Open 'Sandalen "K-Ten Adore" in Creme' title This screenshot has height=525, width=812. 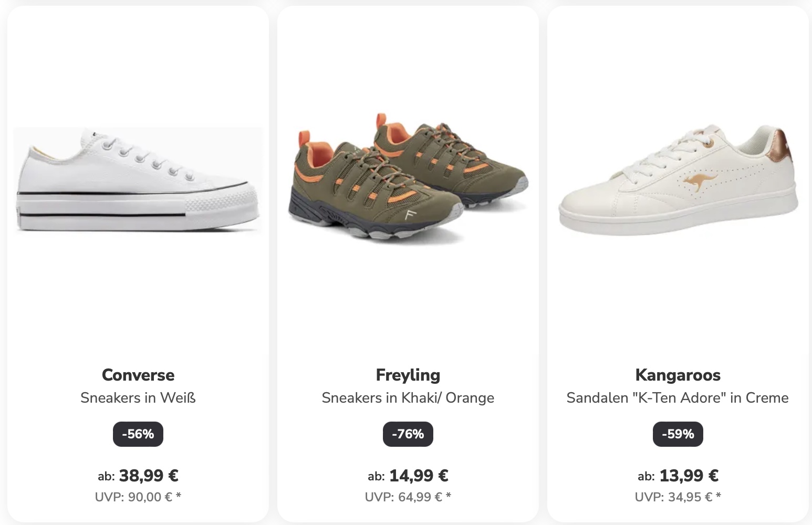[x=678, y=398]
